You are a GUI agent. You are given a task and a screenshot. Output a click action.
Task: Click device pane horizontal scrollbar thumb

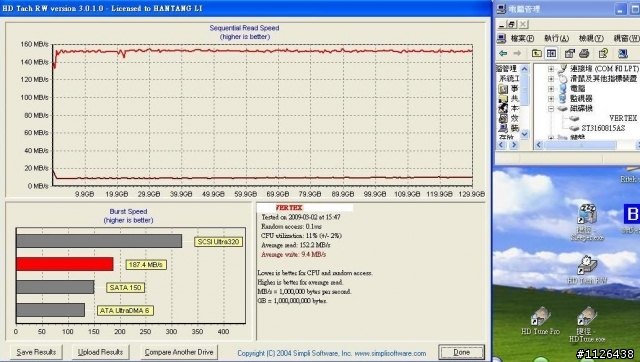pyautogui.click(x=580, y=145)
